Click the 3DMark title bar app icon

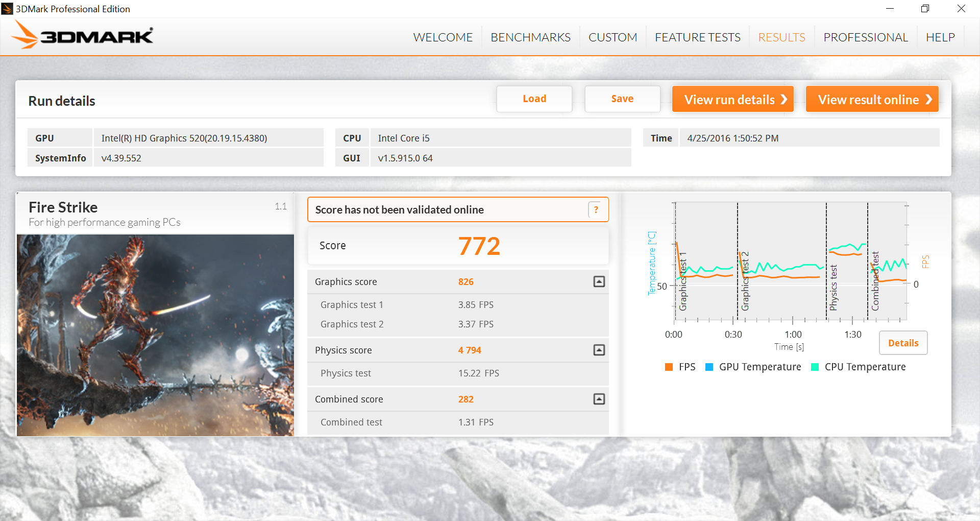(x=7, y=9)
